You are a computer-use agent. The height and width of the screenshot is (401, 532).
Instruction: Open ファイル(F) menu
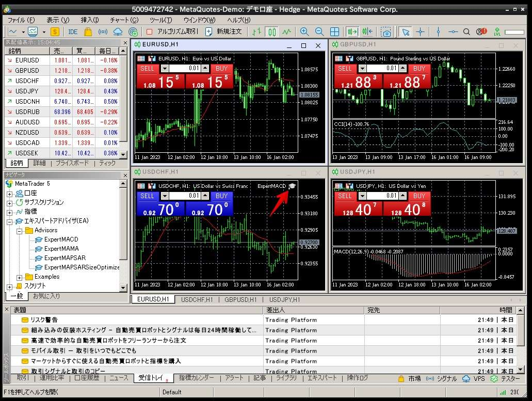(x=21, y=20)
